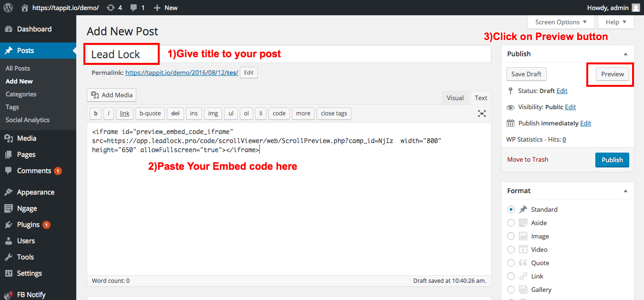Insert bold tag with b button
644x300 pixels.
(96, 114)
